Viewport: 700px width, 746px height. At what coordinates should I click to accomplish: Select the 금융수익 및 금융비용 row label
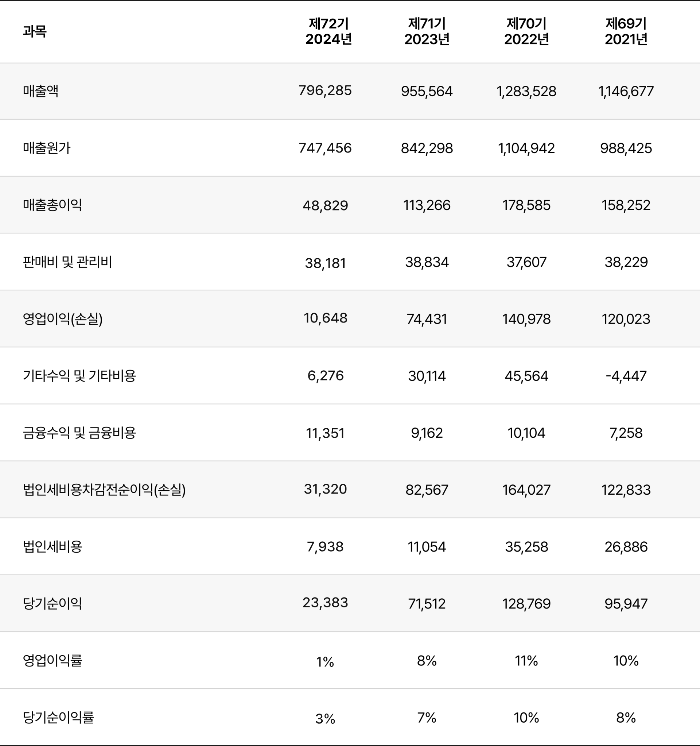pyautogui.click(x=79, y=433)
